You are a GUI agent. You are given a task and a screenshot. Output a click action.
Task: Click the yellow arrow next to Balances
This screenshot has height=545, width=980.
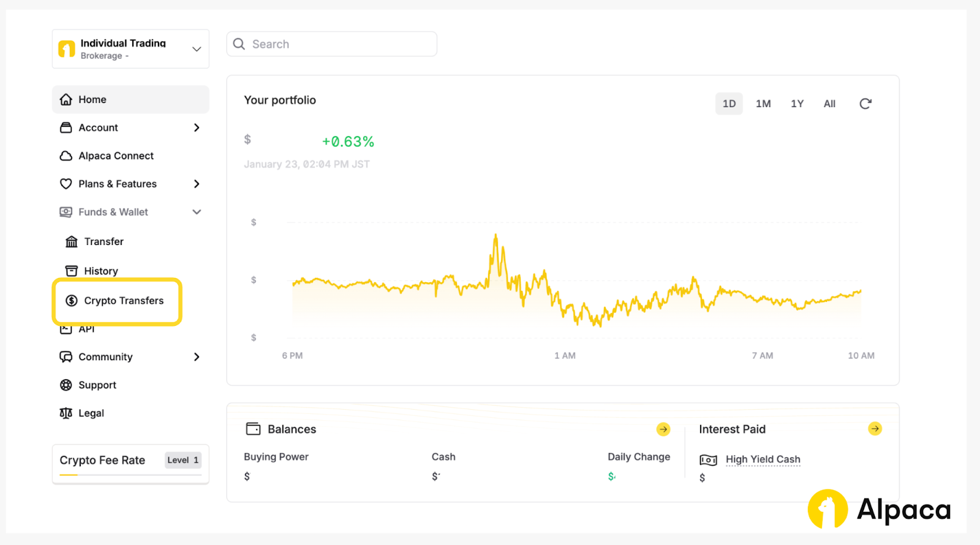pyautogui.click(x=663, y=429)
